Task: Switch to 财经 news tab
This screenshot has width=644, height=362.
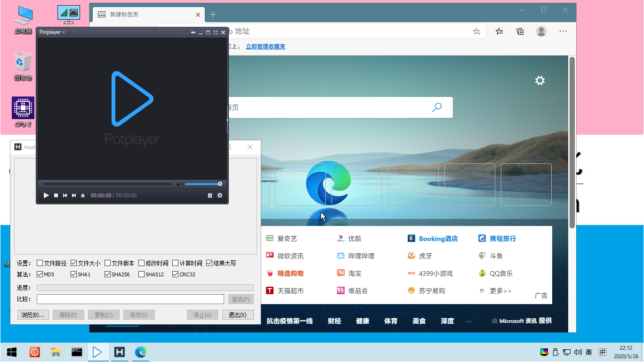Action: click(x=334, y=321)
